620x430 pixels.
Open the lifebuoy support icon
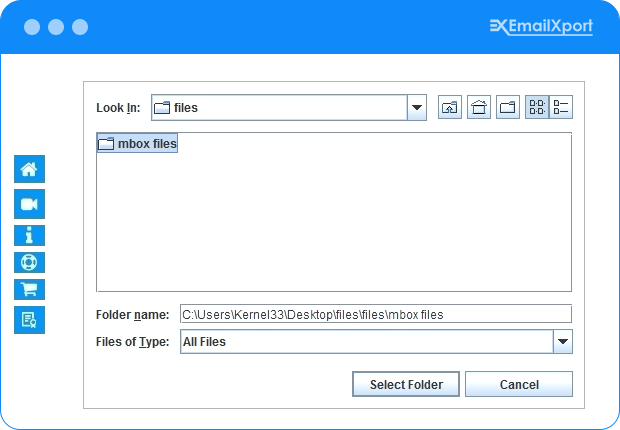coord(29,262)
